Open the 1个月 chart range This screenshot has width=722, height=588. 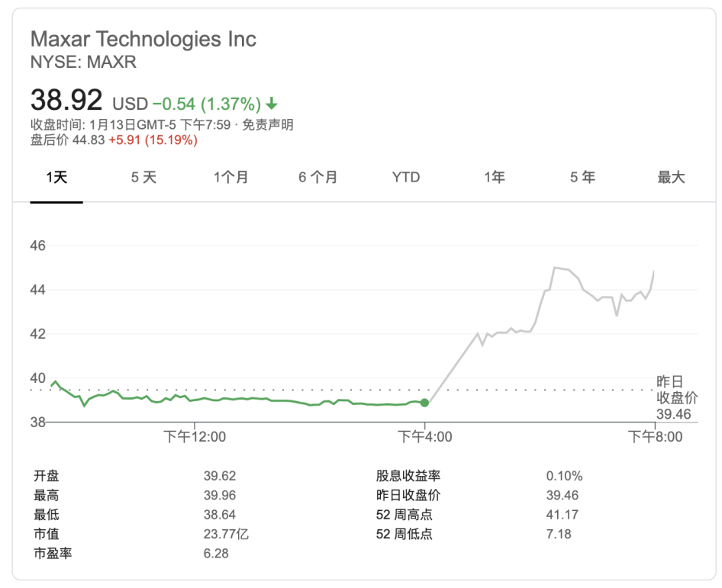tap(230, 178)
